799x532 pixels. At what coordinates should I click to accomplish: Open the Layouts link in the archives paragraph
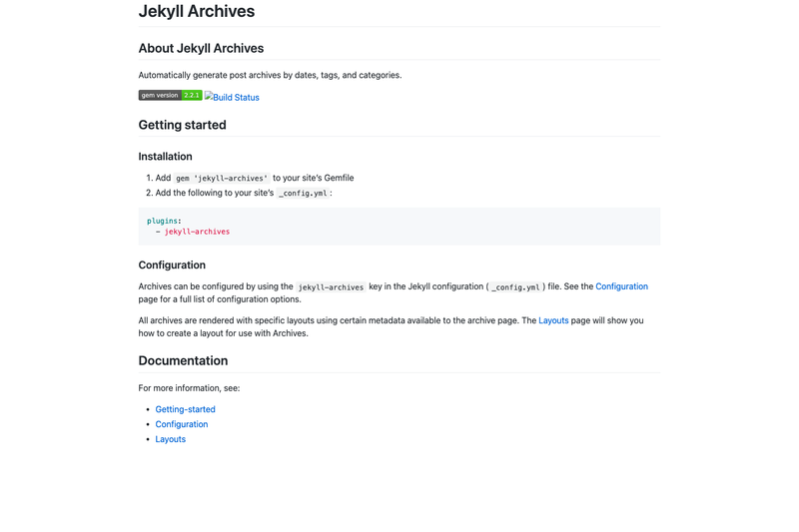tap(553, 320)
